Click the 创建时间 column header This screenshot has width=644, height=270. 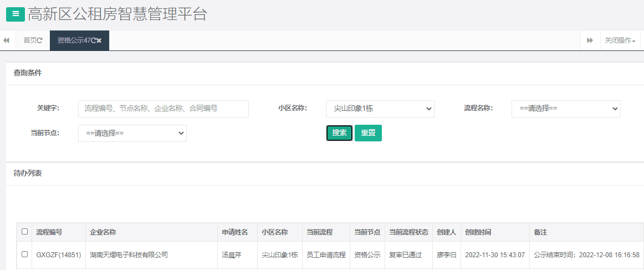[x=478, y=232]
